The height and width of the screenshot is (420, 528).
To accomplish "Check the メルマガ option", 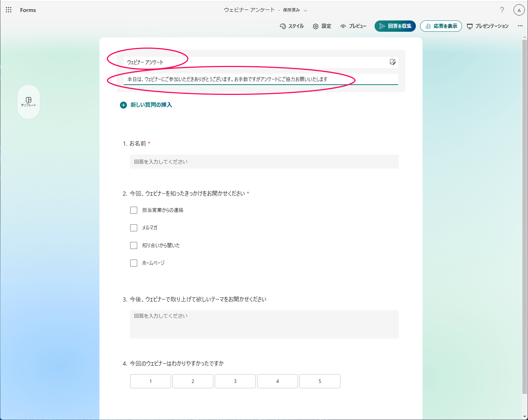I will point(134,227).
